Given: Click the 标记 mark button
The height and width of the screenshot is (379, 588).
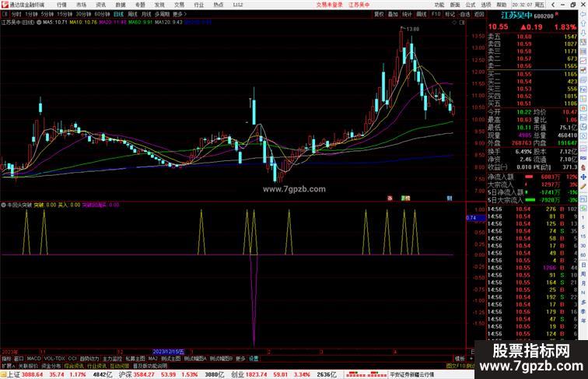Looking at the screenshot, I should (450, 14).
